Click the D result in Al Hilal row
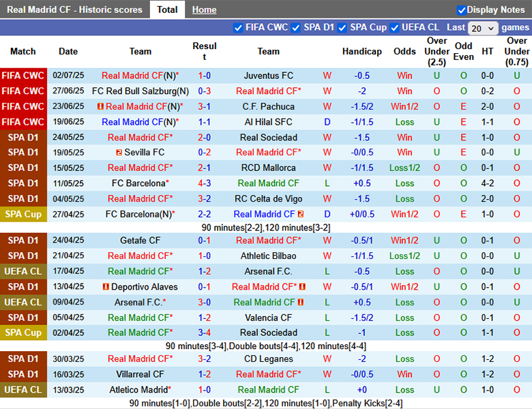The image size is (532, 409). point(327,122)
